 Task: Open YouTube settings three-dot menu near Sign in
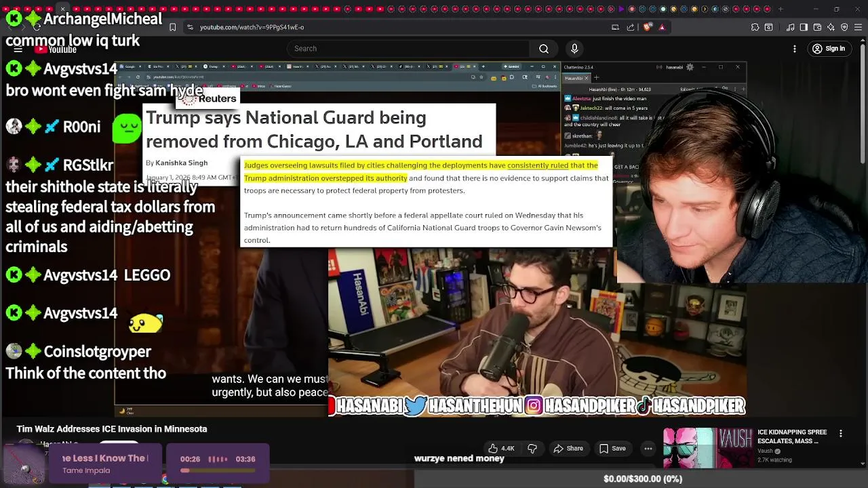click(x=795, y=49)
